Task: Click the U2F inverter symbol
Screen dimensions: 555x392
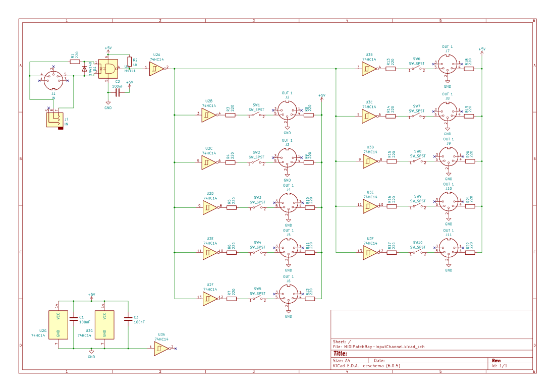Action: click(x=208, y=298)
